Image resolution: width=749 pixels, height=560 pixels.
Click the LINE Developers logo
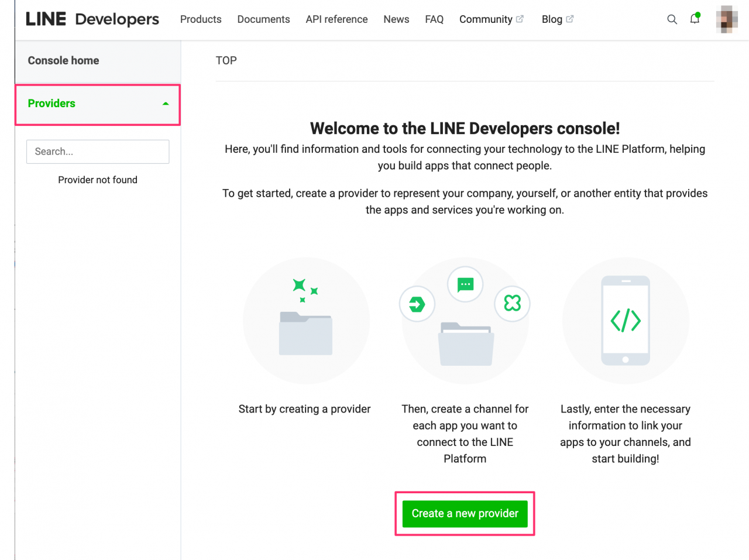coord(91,19)
